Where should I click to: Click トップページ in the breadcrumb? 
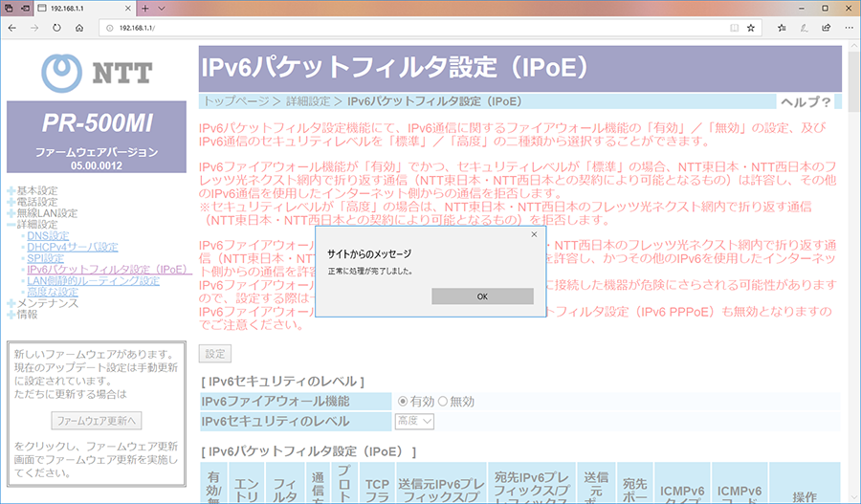(236, 101)
